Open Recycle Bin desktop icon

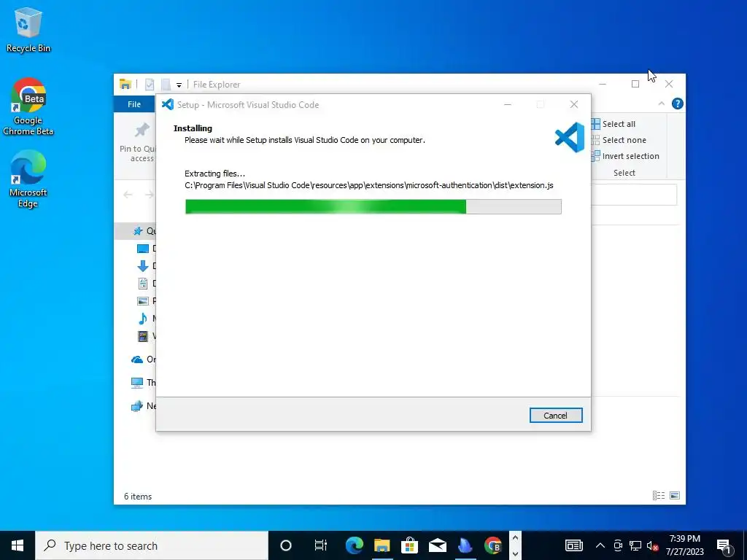coord(28,29)
